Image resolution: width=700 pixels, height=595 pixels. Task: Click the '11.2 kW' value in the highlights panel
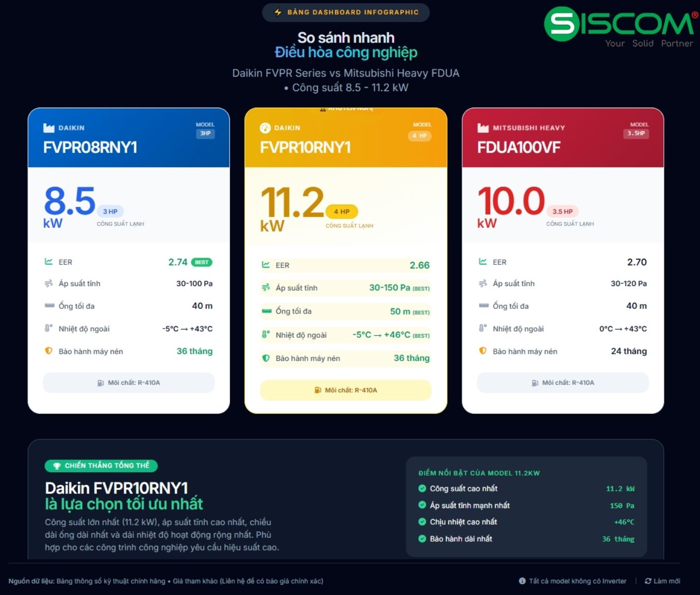coord(620,488)
